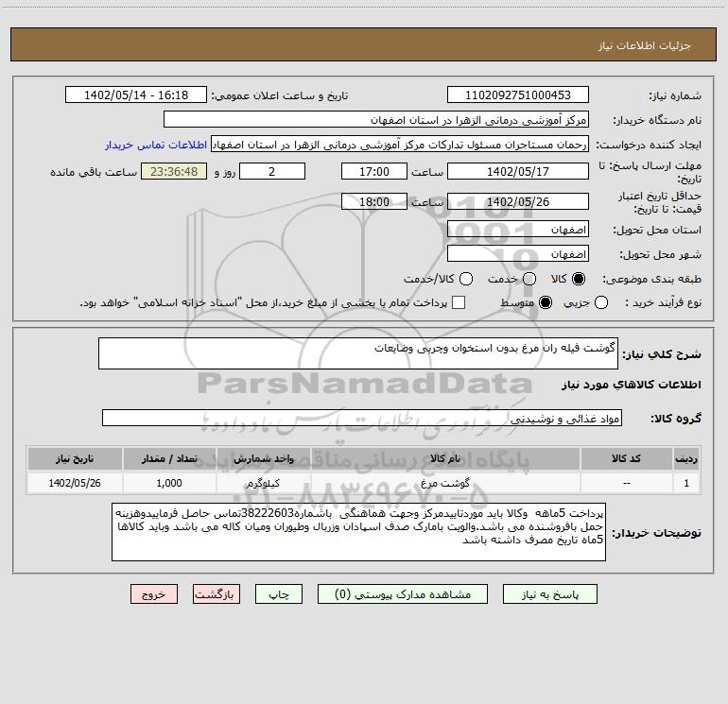Click the چاپ print button
The width and height of the screenshot is (728, 704).
click(279, 594)
